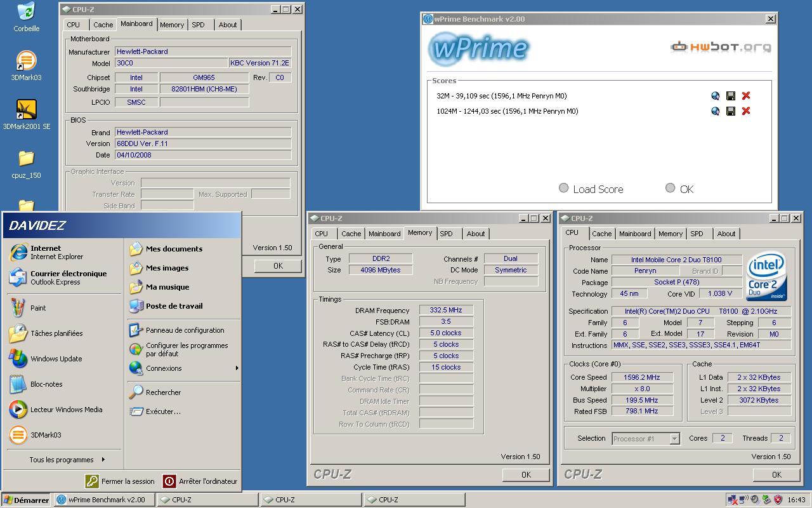This screenshot has width=812, height=508.
Task: Save the 1024M wPrime score
Action: (731, 111)
